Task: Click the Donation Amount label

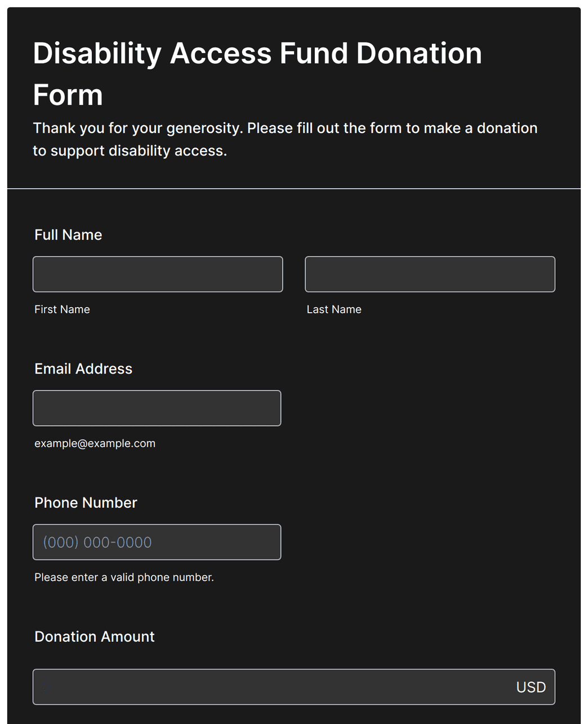Action: click(x=94, y=637)
